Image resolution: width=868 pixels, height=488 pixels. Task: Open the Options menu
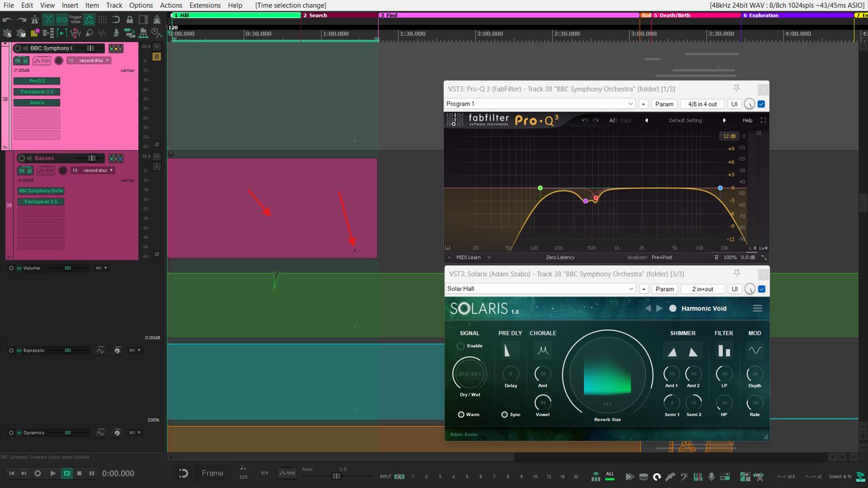tap(141, 5)
